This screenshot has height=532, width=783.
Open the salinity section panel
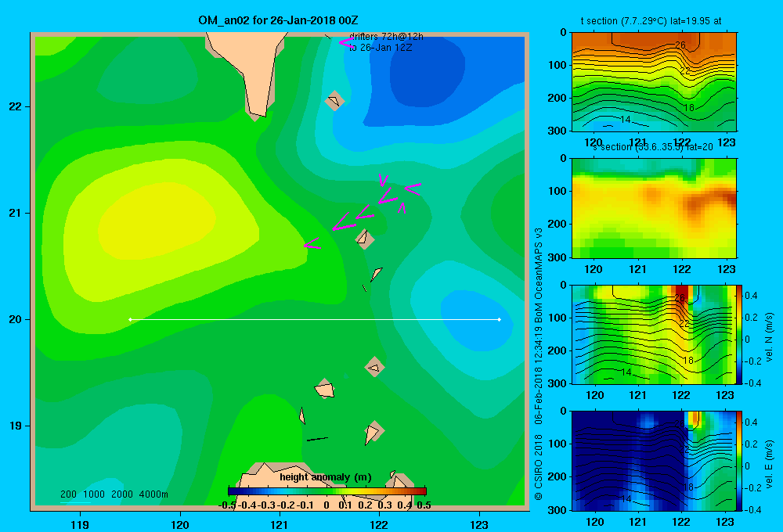point(654,208)
